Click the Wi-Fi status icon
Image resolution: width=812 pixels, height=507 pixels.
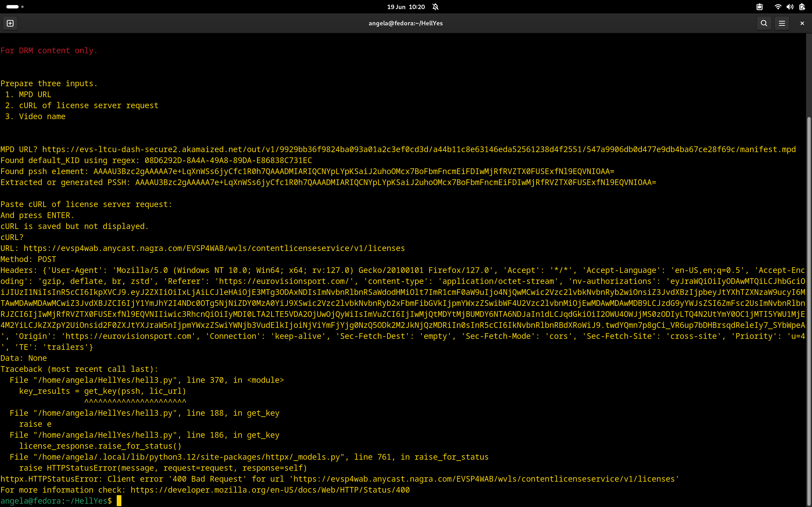[x=778, y=7]
